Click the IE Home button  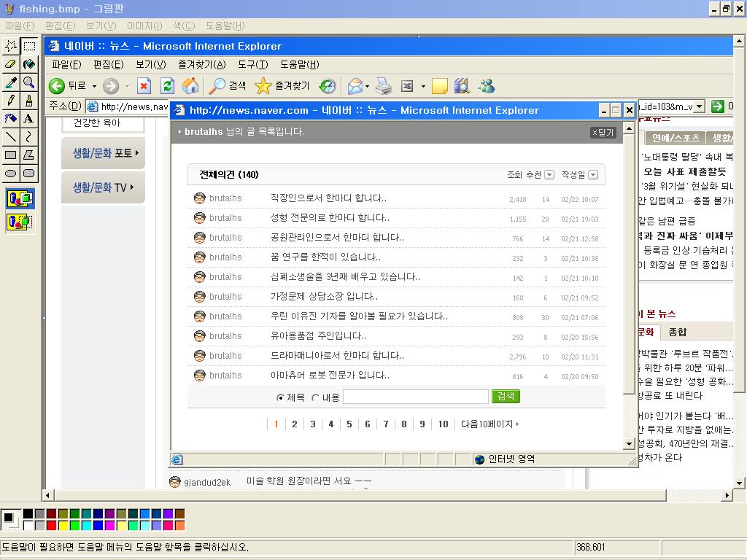[x=190, y=86]
